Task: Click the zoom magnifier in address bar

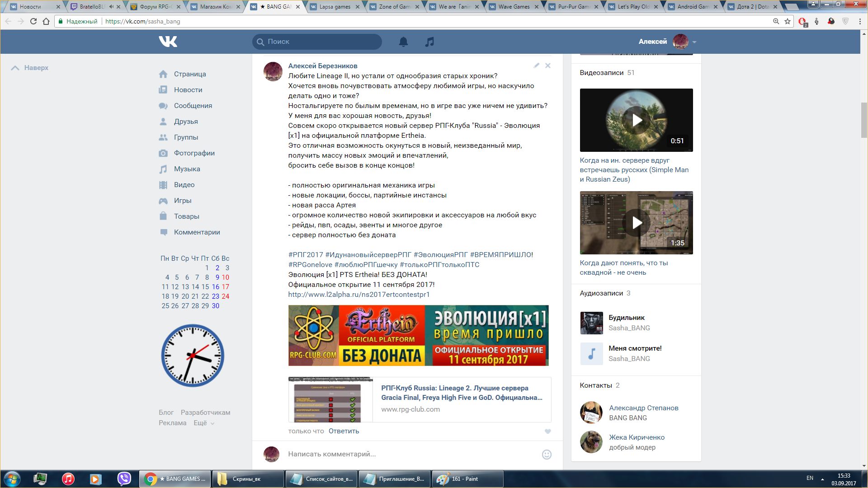Action: [776, 21]
